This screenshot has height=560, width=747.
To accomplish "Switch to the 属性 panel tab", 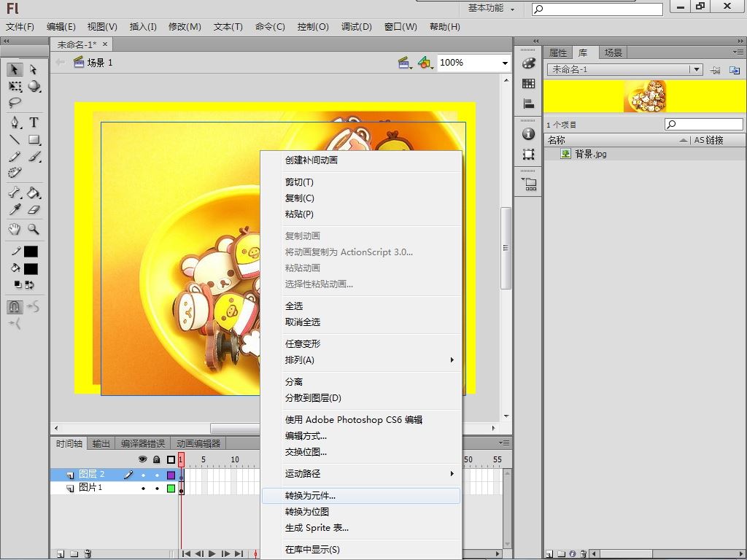I will click(x=558, y=52).
